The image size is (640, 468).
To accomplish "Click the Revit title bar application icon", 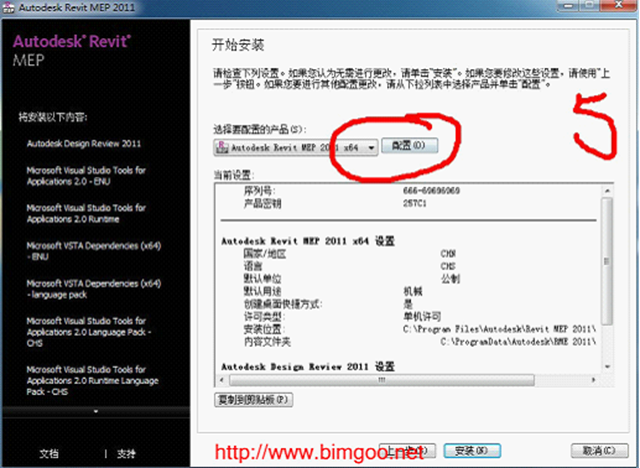I will tap(8, 7).
